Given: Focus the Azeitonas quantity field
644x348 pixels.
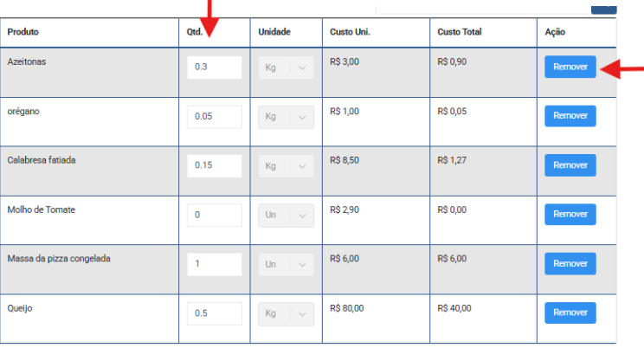Looking at the screenshot, I should [214, 68].
